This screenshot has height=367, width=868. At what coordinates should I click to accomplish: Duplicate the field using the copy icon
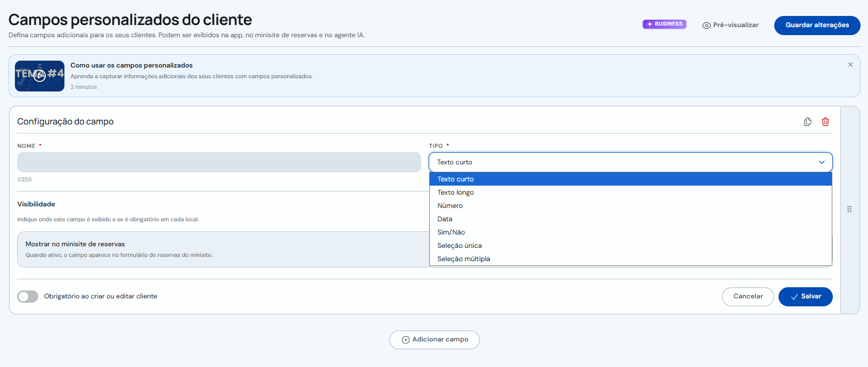pyautogui.click(x=808, y=122)
